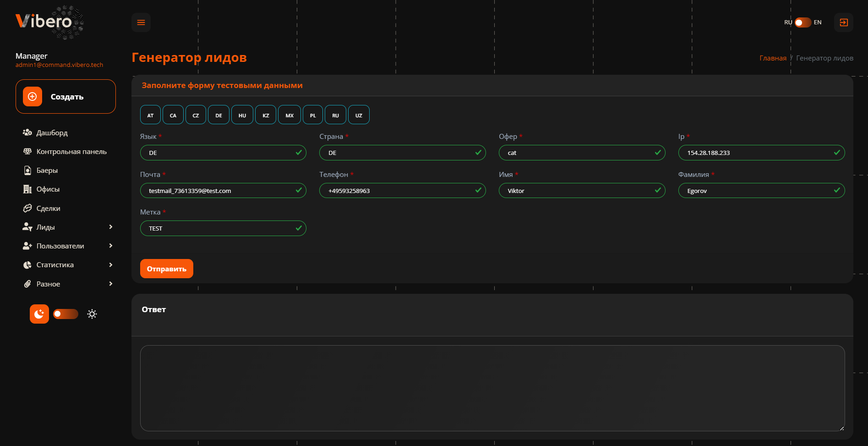Select the KZ country preset
The height and width of the screenshot is (446, 868).
(266, 115)
